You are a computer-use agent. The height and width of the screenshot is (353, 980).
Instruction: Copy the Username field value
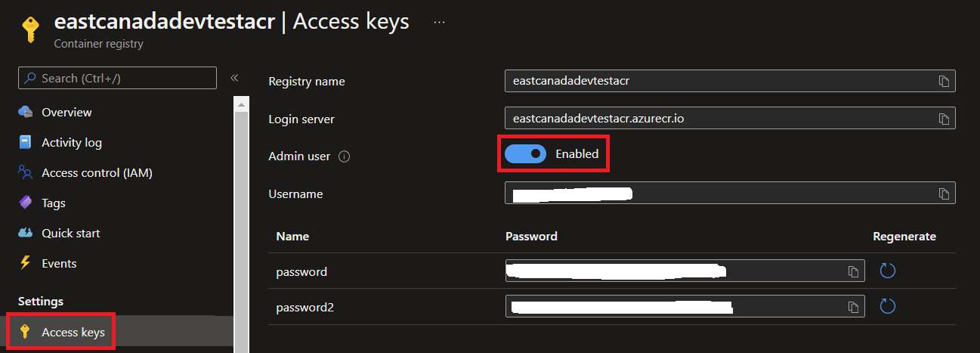point(944,194)
